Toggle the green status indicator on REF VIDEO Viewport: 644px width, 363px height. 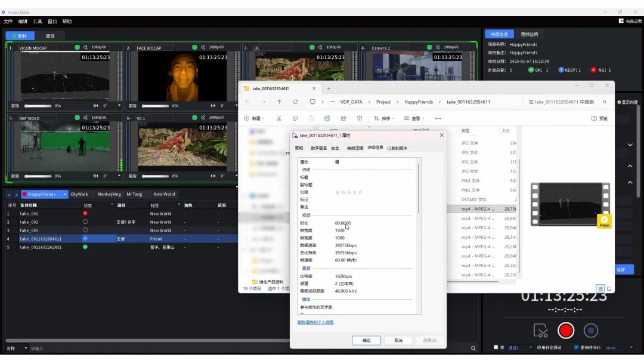[x=77, y=118]
